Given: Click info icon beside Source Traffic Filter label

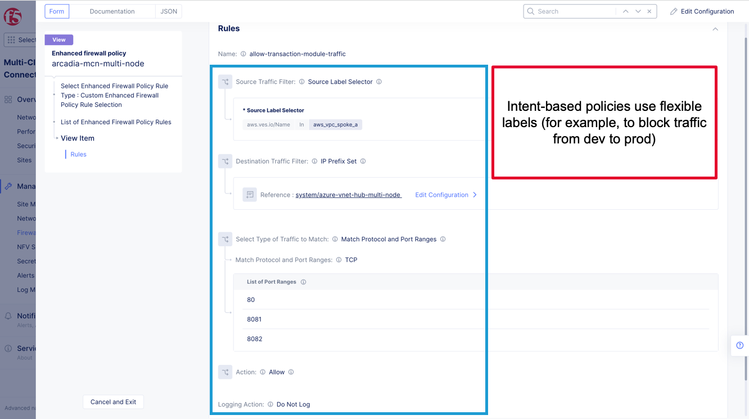Looking at the screenshot, I should pyautogui.click(x=302, y=82).
